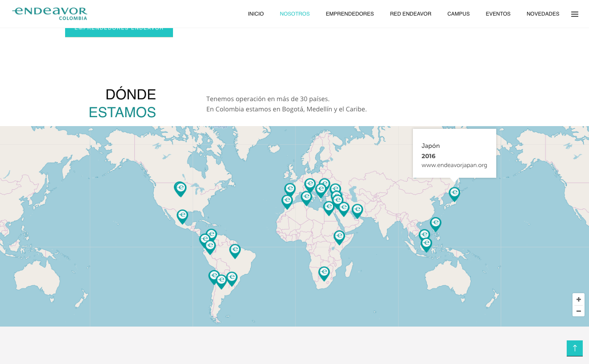Click the map pin in South Africa
This screenshot has width=589, height=364.
click(x=324, y=273)
